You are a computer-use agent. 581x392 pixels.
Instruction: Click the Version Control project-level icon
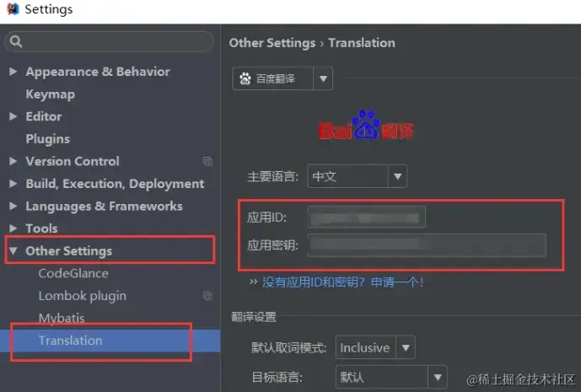207,161
